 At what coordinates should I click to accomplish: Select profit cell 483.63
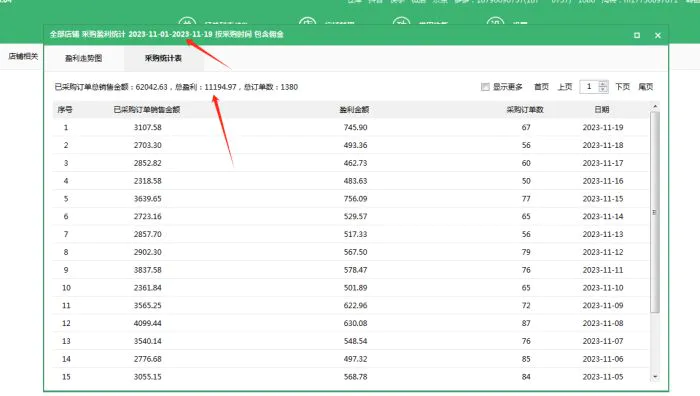(355, 181)
